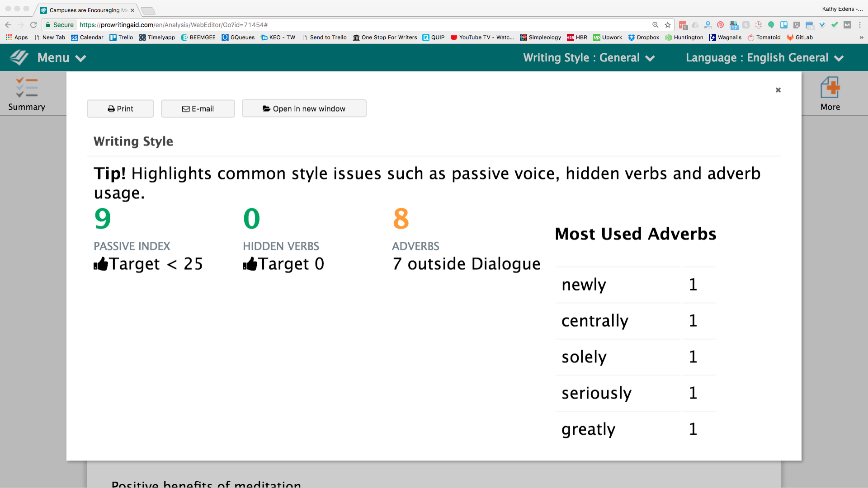This screenshot has width=868, height=488.
Task: Open Writing Style General dropdown
Action: (589, 58)
